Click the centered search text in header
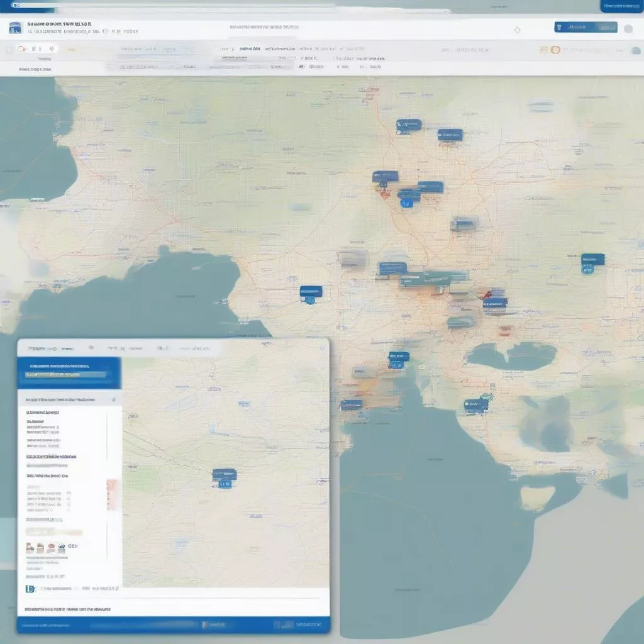This screenshot has width=644, height=644. tap(264, 28)
